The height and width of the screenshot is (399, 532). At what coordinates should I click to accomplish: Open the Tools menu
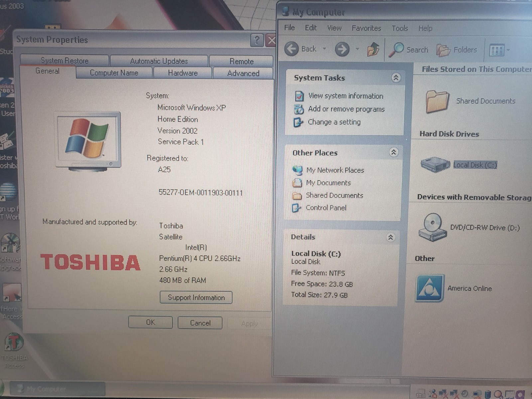(400, 29)
